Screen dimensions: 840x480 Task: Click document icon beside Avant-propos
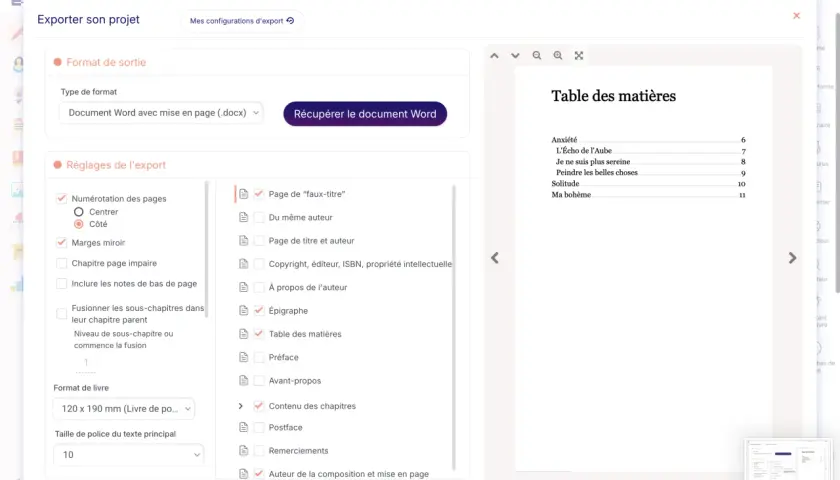click(x=244, y=380)
